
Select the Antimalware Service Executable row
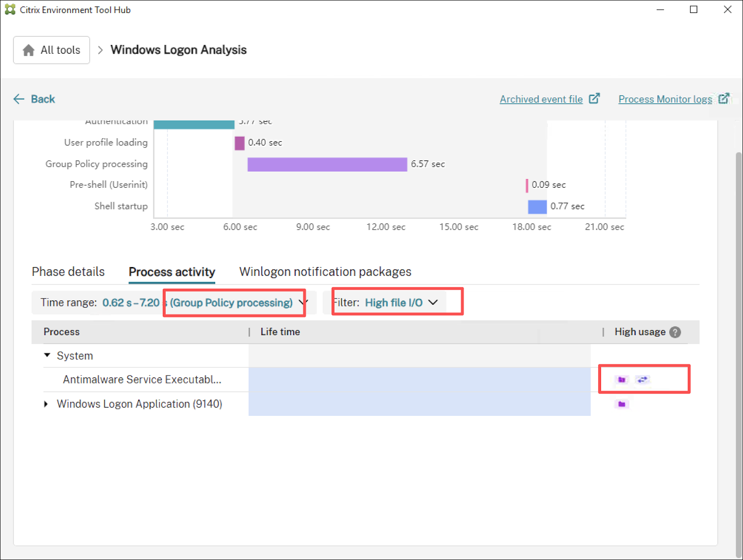(x=142, y=380)
